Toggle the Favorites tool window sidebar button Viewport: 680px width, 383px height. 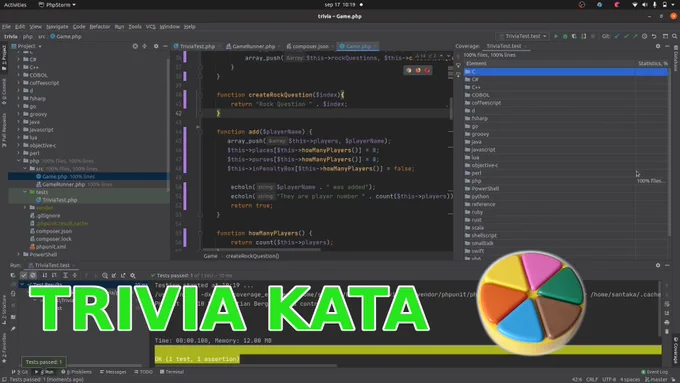[4, 348]
